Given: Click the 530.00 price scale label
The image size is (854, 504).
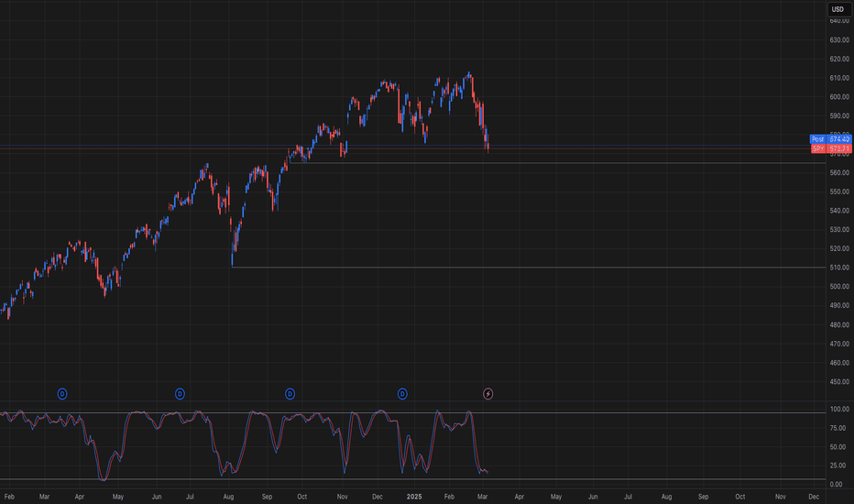Looking at the screenshot, I should coord(839,229).
